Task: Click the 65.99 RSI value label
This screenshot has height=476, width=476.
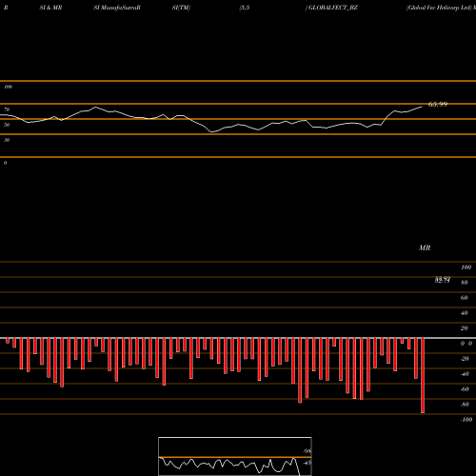Action: pos(438,104)
